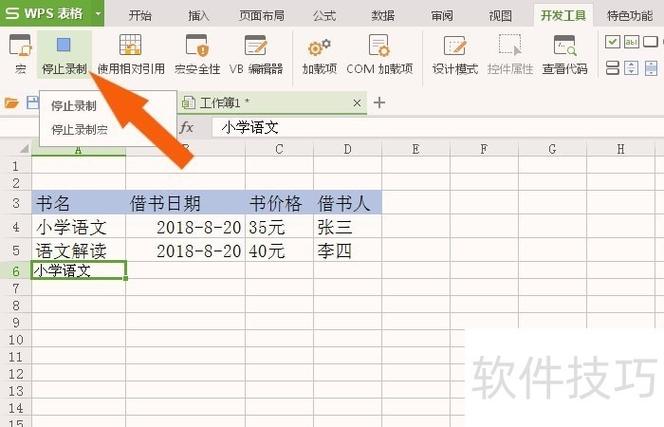Select the 李四 cell
The image size is (664, 427).
point(348,251)
